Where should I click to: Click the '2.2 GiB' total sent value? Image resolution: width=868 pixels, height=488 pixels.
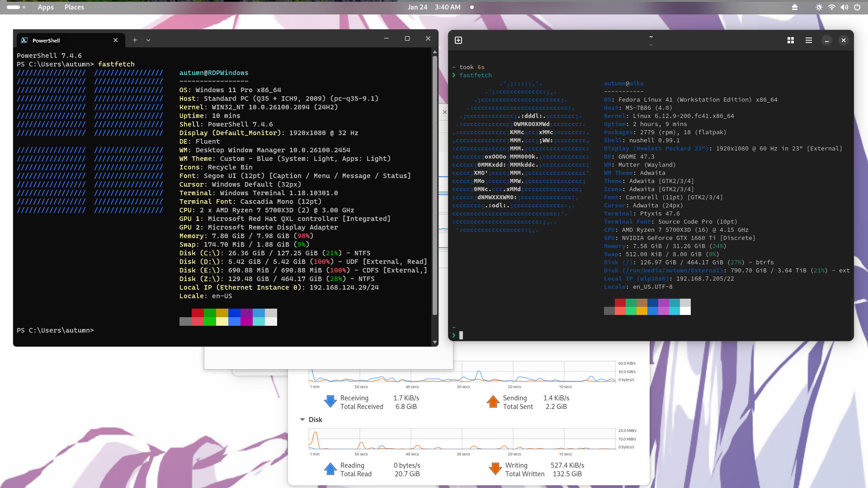556,407
